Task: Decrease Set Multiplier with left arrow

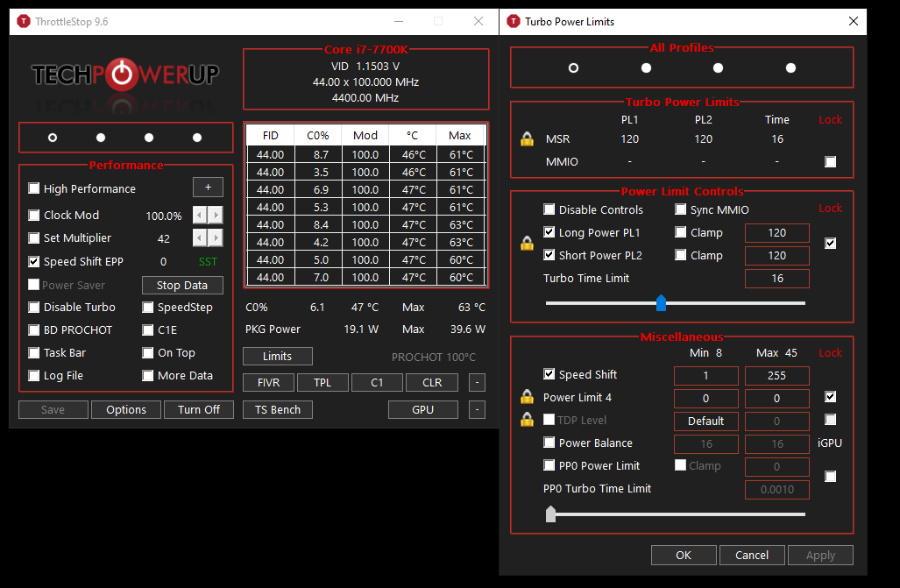Action: tap(200, 238)
